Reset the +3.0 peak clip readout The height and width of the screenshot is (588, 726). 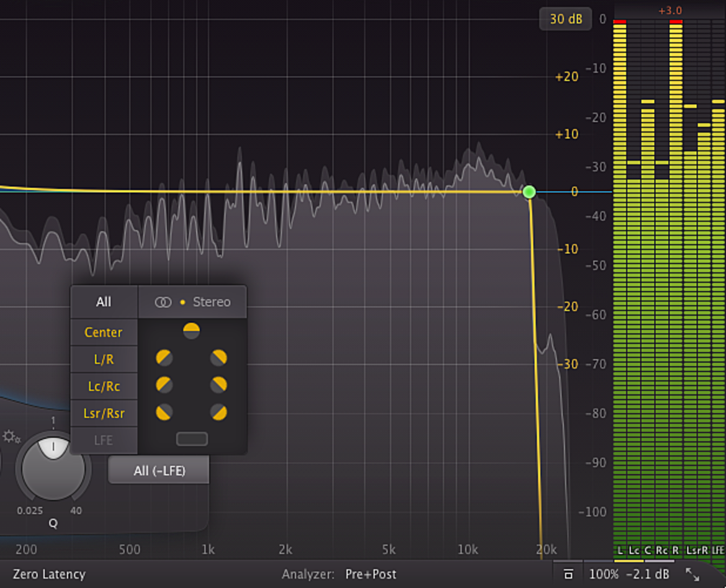670,11
